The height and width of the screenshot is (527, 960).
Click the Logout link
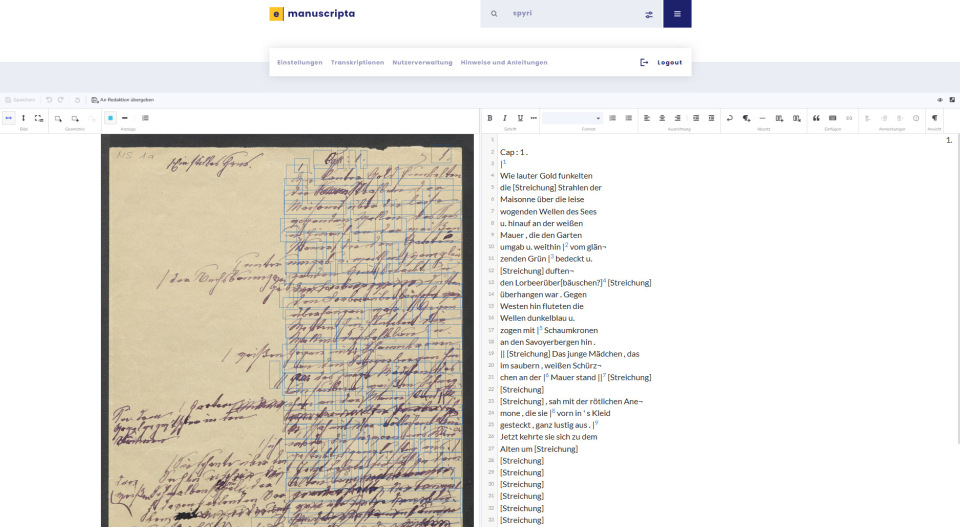click(x=661, y=62)
